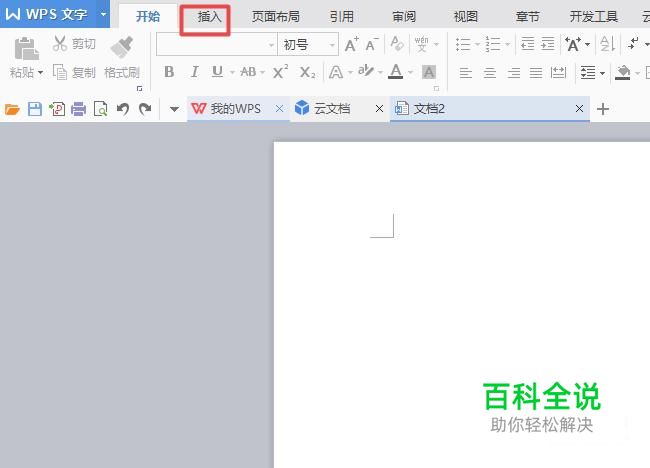
Task: Click the Chinese layout (A with arrows) icon
Action: [573, 44]
